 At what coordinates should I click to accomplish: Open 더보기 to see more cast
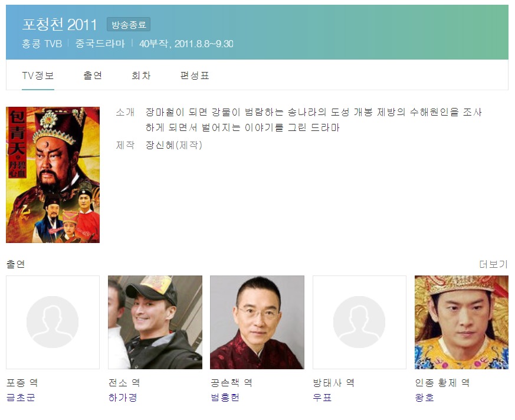coord(493,264)
